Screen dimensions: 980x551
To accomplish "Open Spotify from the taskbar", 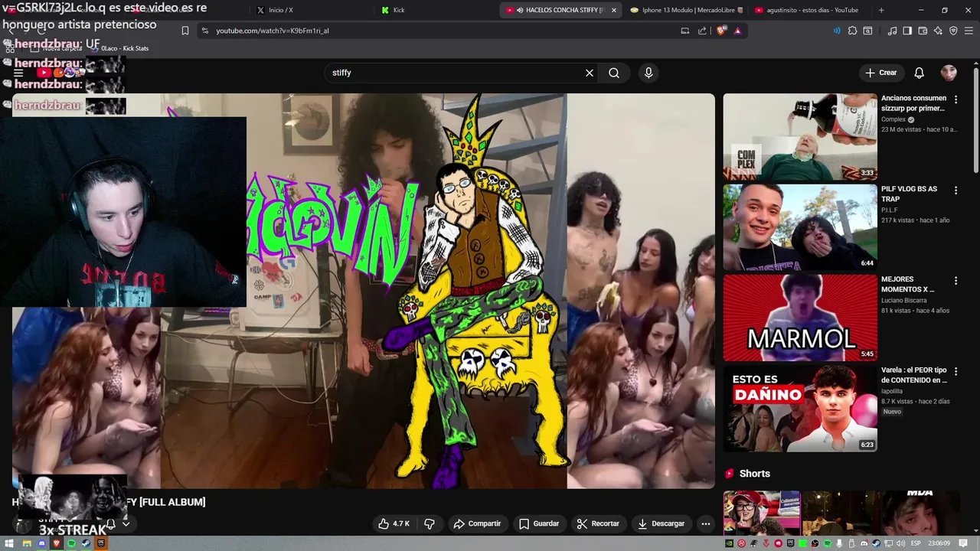I will pos(71,543).
